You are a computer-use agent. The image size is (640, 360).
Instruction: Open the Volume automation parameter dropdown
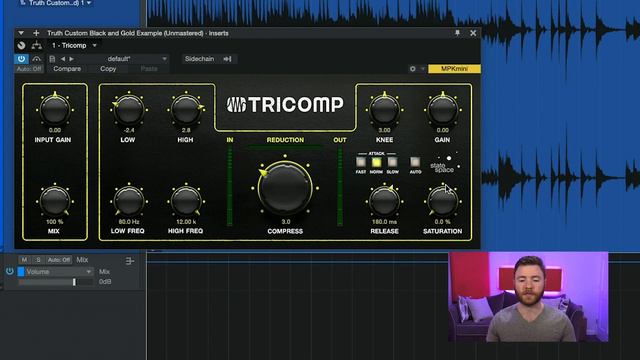[59, 271]
